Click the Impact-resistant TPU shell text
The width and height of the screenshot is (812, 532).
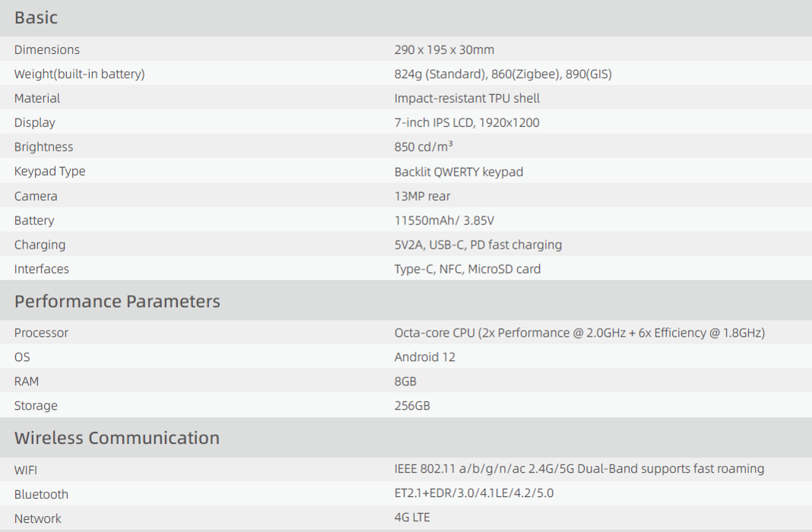[x=467, y=98]
